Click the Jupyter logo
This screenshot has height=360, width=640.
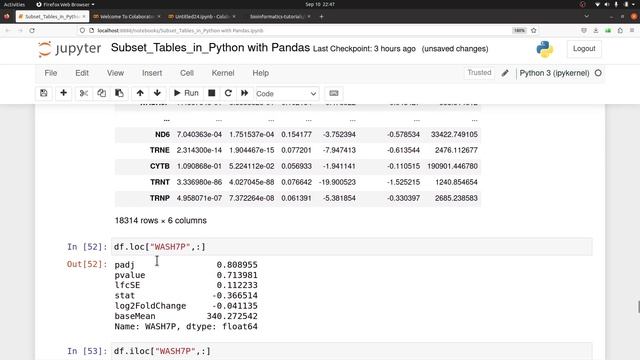pos(69,49)
